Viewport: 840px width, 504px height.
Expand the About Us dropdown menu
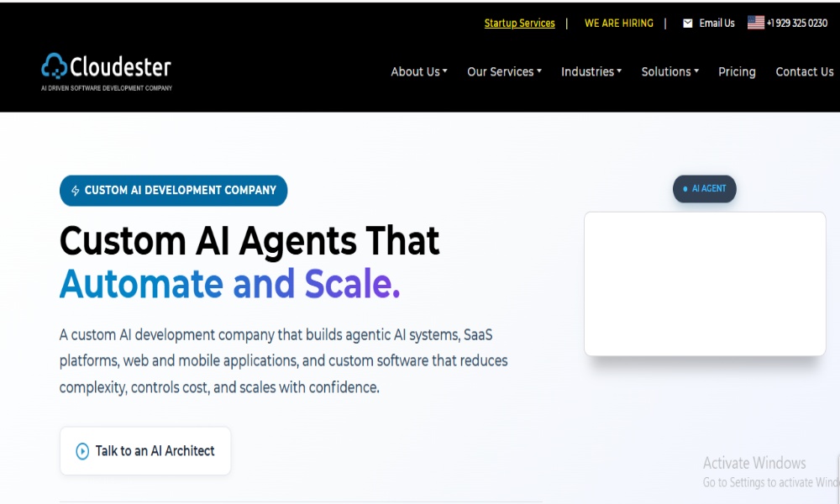(418, 72)
